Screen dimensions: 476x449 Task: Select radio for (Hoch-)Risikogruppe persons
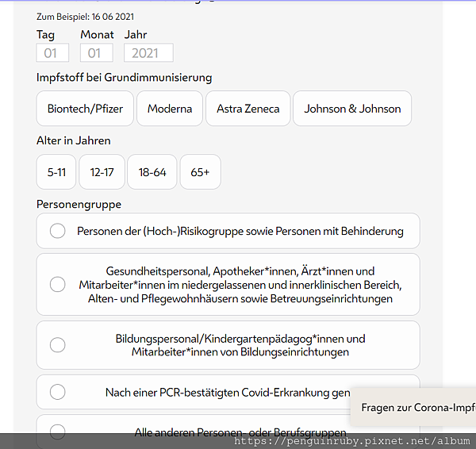coord(57,231)
